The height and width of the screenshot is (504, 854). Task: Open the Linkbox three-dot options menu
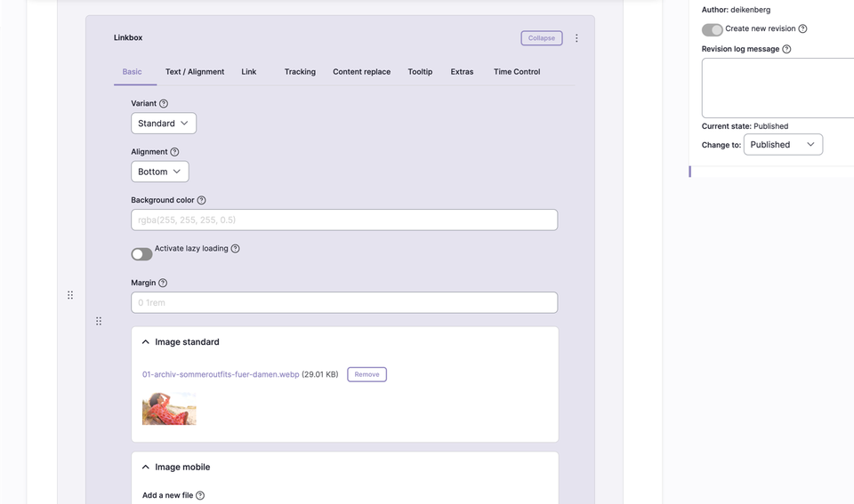[576, 38]
